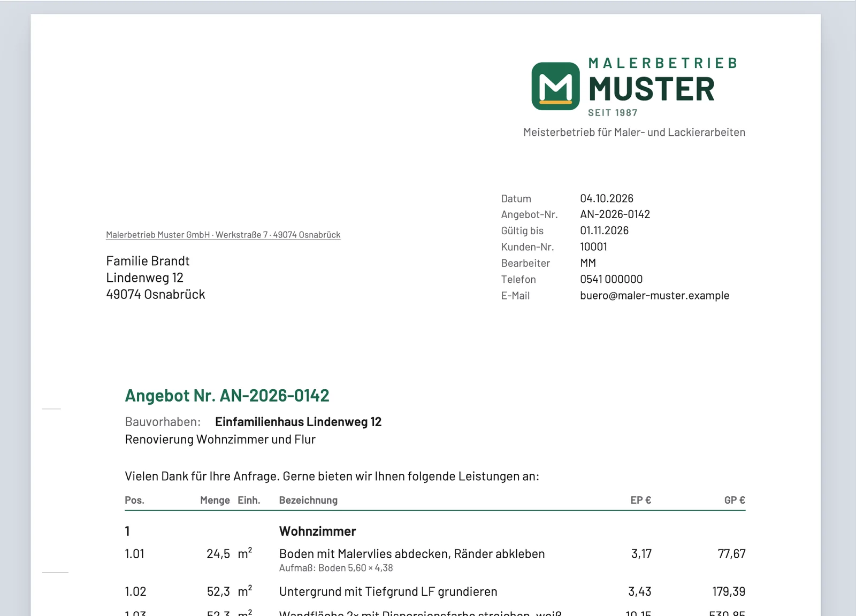Click position number "1.02"
856x616 pixels.
(135, 591)
